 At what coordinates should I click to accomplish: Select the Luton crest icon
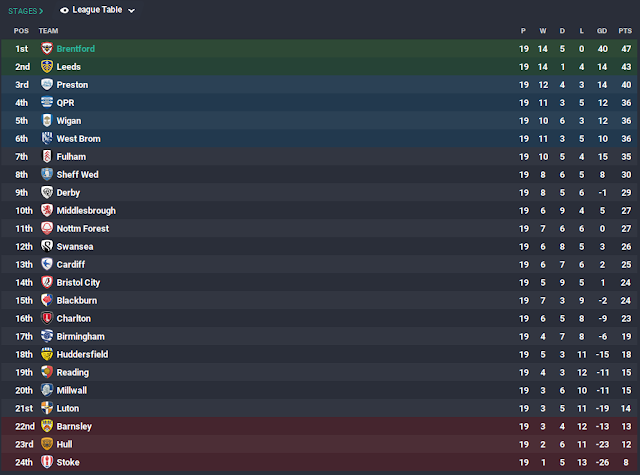click(x=47, y=408)
